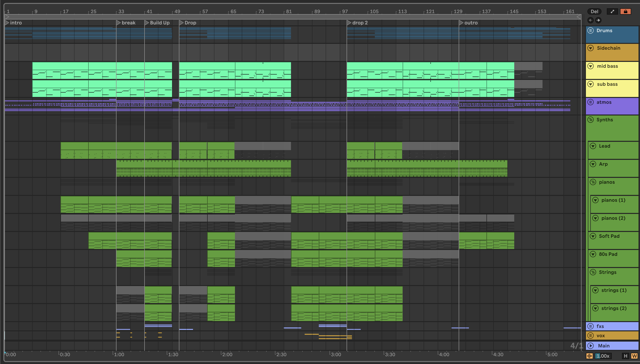Collapse the Synths group track

(591, 119)
